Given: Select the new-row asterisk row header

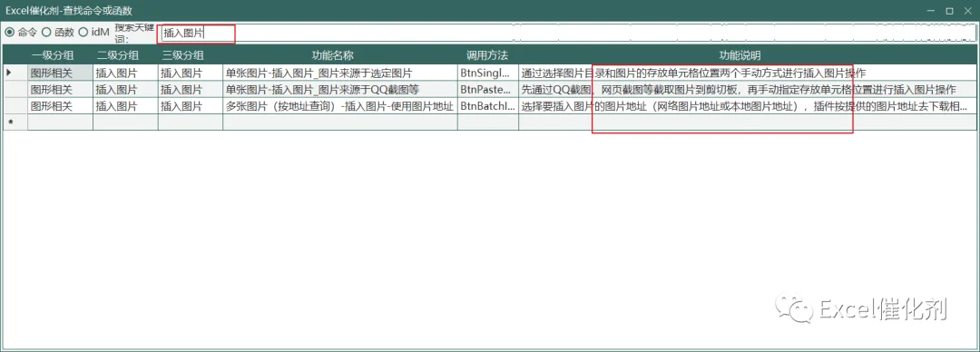Looking at the screenshot, I should click(x=15, y=122).
